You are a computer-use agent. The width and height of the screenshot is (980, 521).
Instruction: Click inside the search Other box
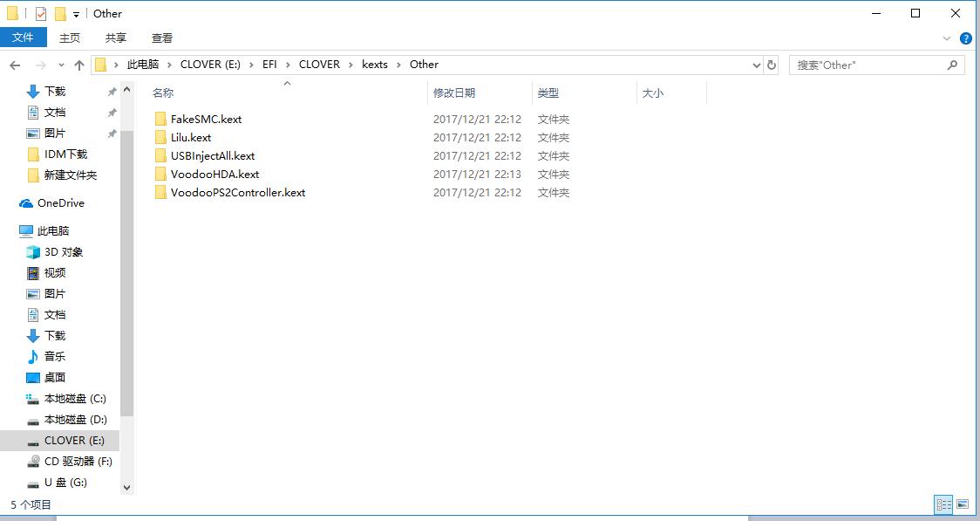872,65
